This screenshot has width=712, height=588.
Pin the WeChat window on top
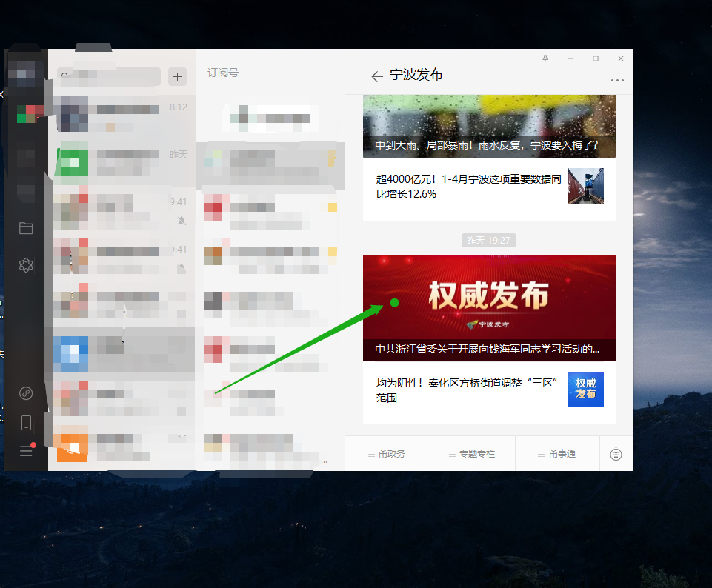click(x=545, y=59)
